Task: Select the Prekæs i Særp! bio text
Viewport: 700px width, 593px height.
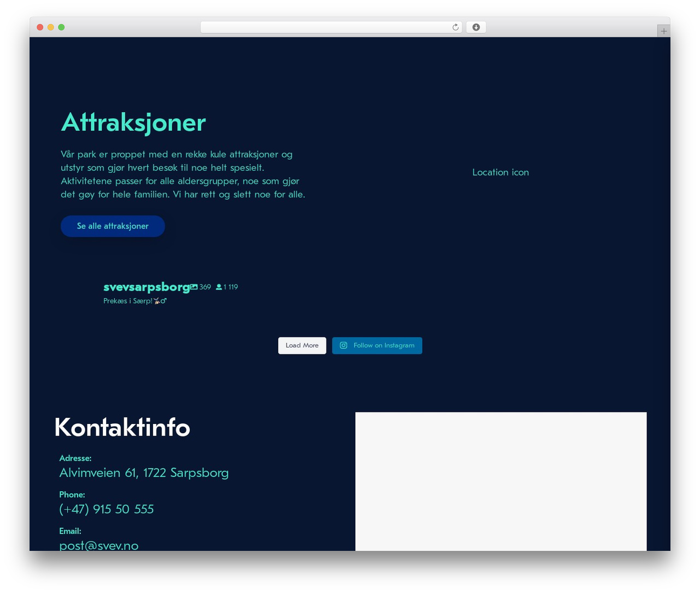Action: coord(135,301)
